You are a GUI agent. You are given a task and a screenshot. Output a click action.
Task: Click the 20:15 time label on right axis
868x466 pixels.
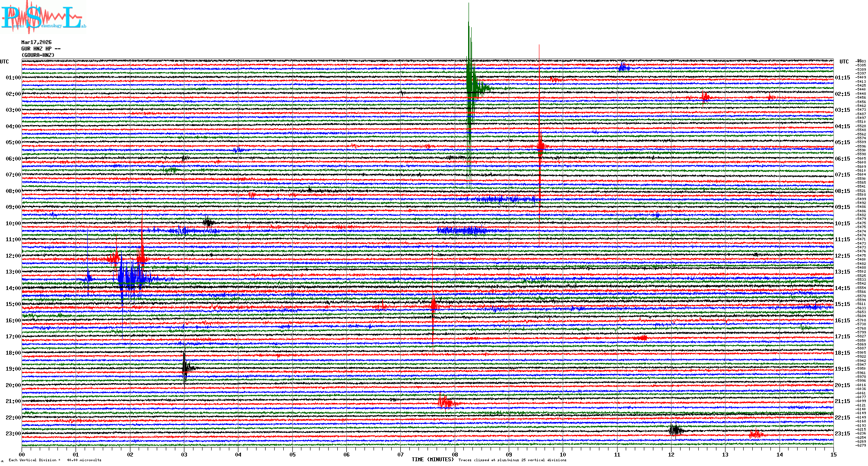coord(842,385)
